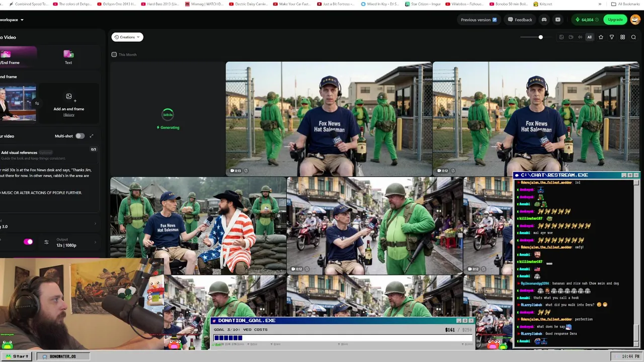Click swap start and end frames icon
Screen dimensions: 644x362
pos(37,104)
